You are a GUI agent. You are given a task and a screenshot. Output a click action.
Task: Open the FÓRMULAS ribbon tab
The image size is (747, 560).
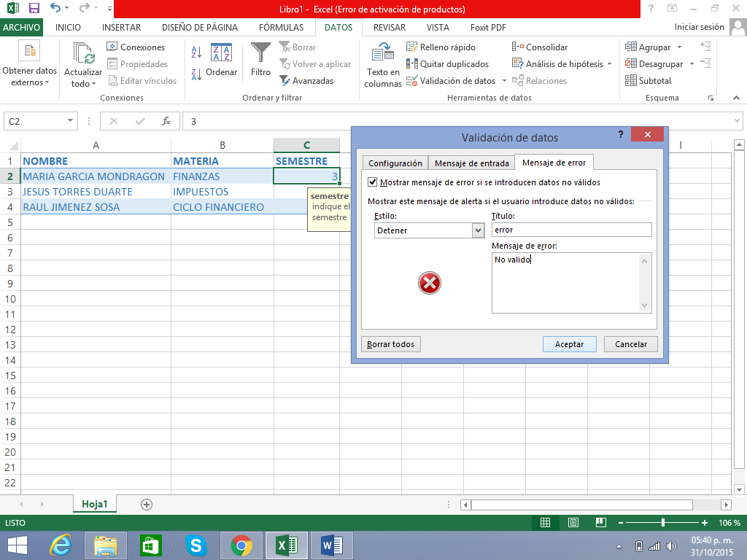click(x=281, y=28)
